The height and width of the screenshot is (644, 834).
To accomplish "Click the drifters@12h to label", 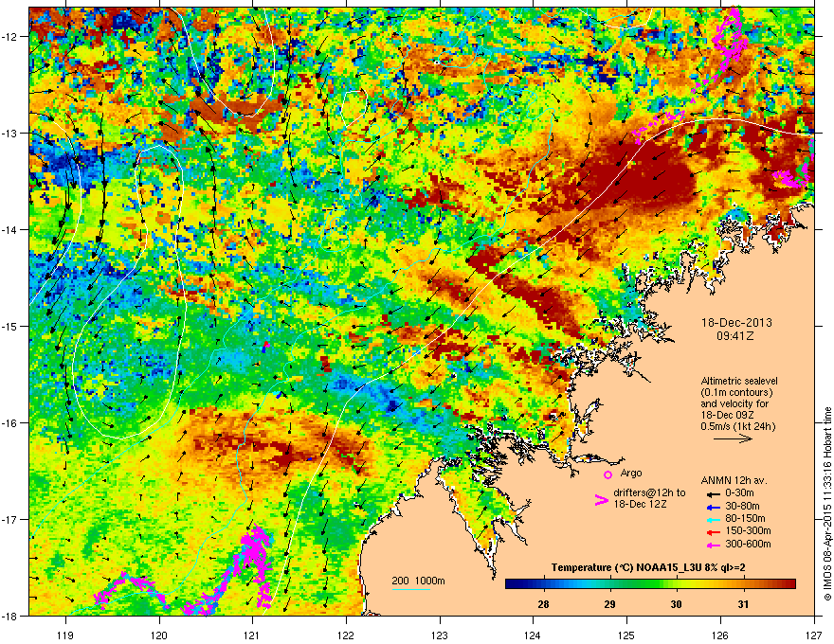I will coord(649,492).
